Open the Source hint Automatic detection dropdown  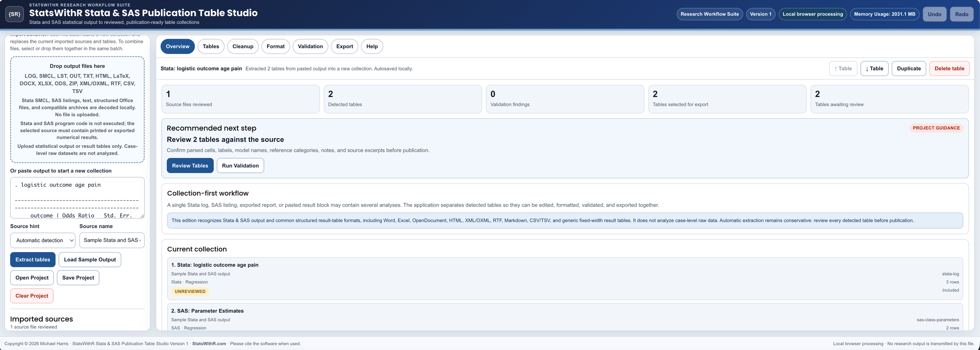tap(43, 240)
